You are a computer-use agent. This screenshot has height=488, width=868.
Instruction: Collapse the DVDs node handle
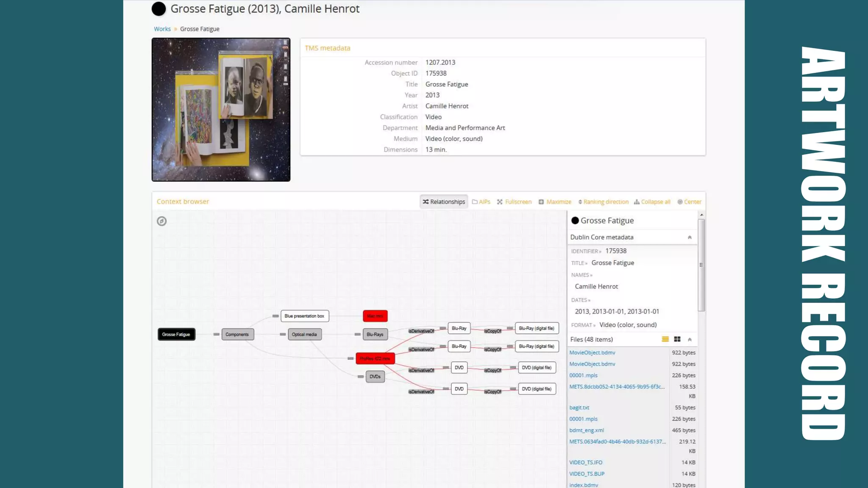(x=361, y=377)
